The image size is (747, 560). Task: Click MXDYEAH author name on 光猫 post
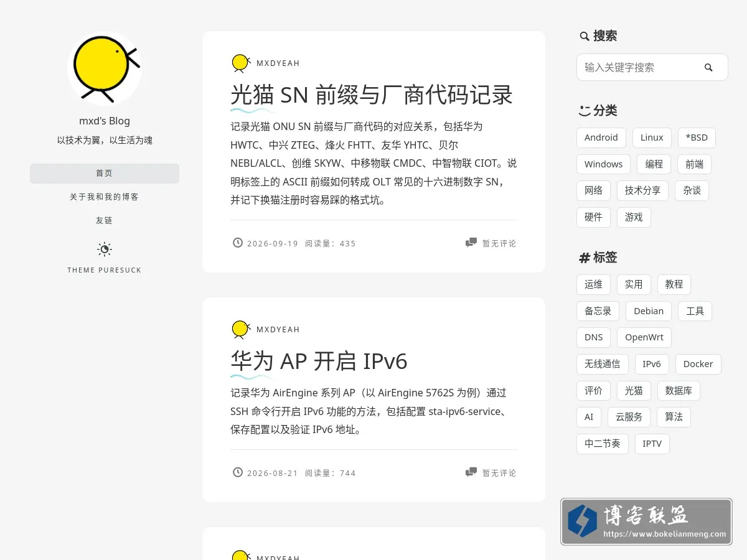point(278,63)
